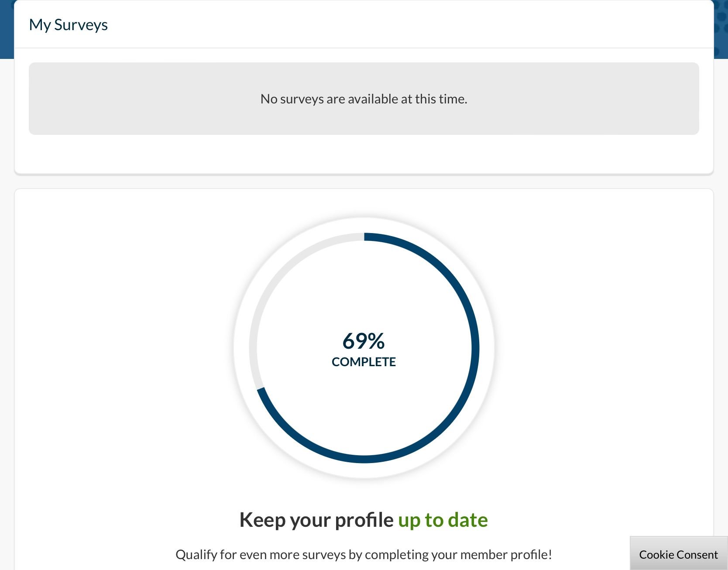Click the My Surveys heading
728x570 pixels.
pyautogui.click(x=68, y=25)
